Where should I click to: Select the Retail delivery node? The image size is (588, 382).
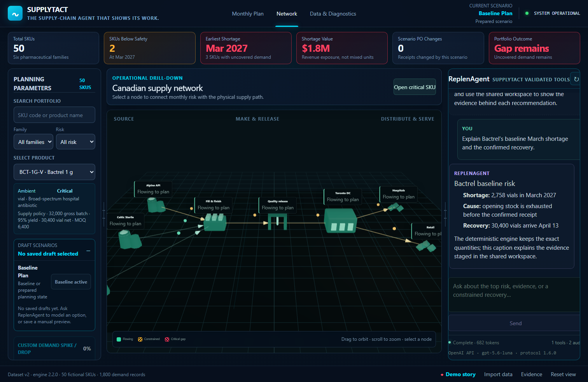click(426, 246)
